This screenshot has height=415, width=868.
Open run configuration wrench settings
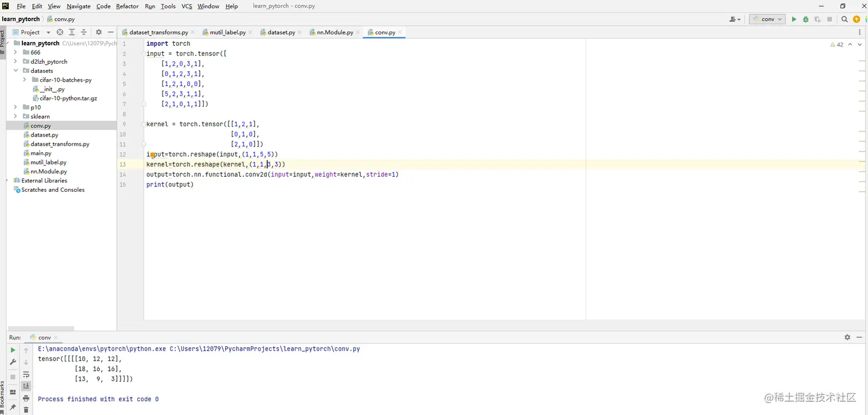pos(13,362)
